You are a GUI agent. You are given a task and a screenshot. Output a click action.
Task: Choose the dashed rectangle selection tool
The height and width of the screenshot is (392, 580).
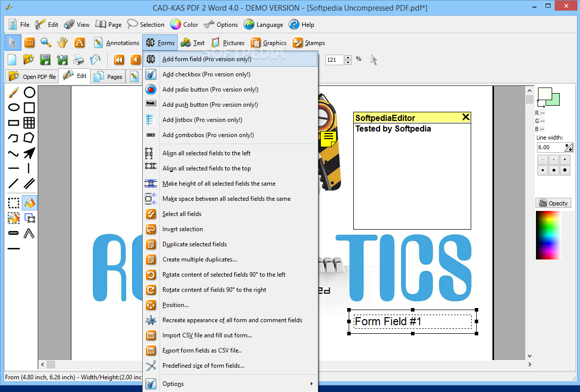pyautogui.click(x=14, y=203)
